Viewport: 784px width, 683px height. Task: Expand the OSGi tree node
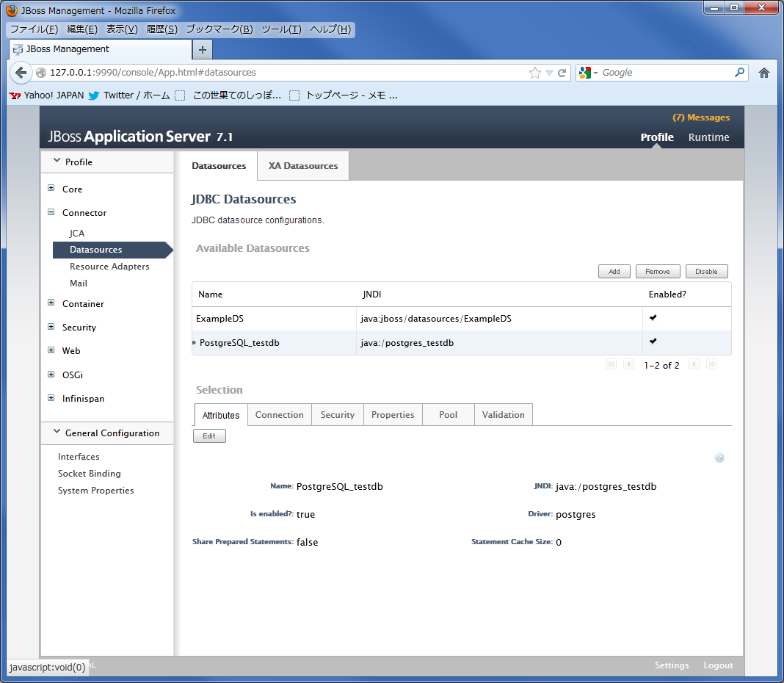(51, 375)
